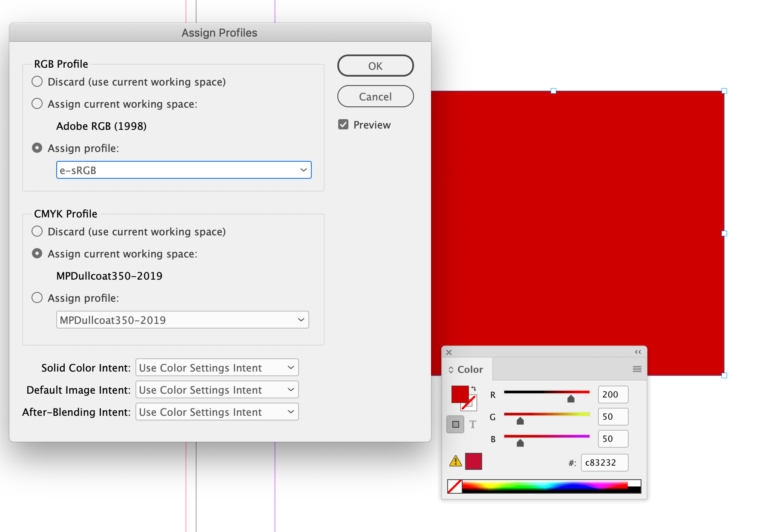Image resolution: width=759 pixels, height=532 pixels.
Task: Select the fill swatch in Color panel
Action: click(x=460, y=394)
